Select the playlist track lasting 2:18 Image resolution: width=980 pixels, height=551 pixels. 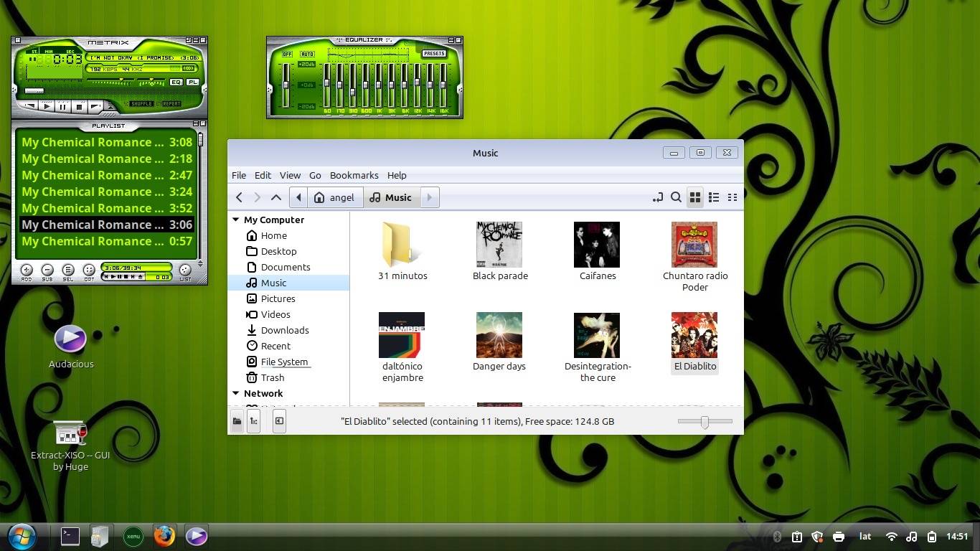pos(107,159)
